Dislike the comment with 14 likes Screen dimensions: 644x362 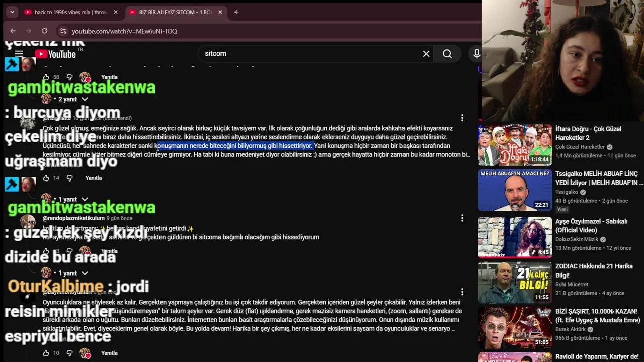pyautogui.click(x=69, y=178)
